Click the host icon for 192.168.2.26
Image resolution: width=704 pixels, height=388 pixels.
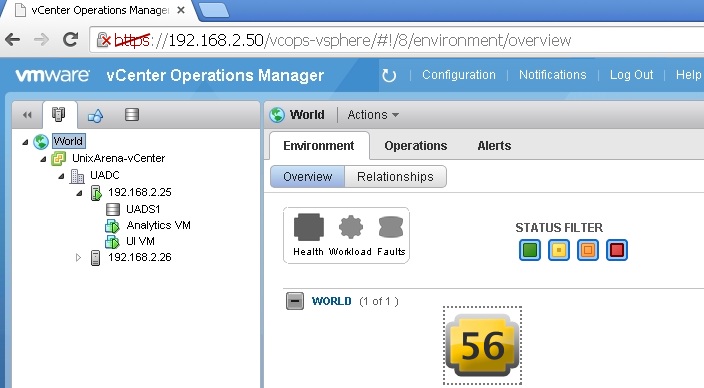(x=96, y=258)
